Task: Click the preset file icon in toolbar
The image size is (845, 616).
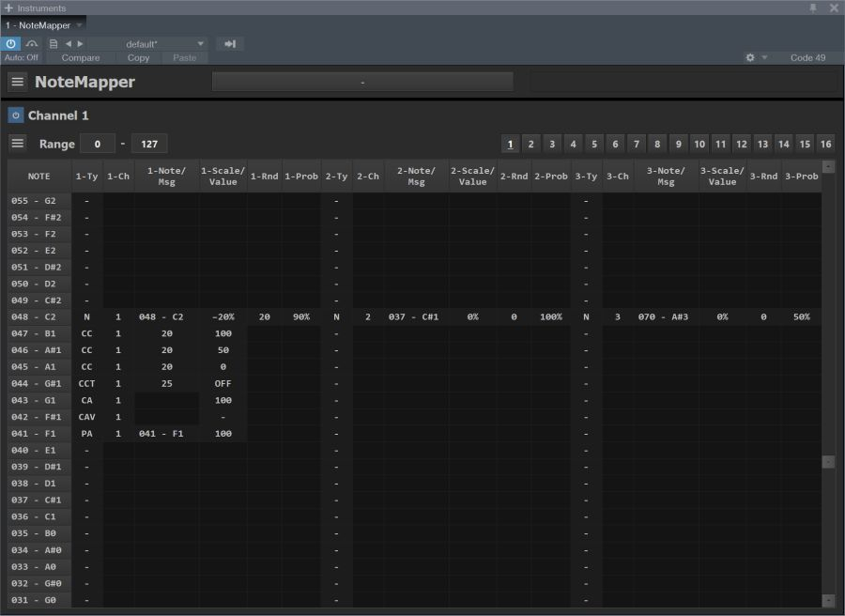Action: coord(54,44)
